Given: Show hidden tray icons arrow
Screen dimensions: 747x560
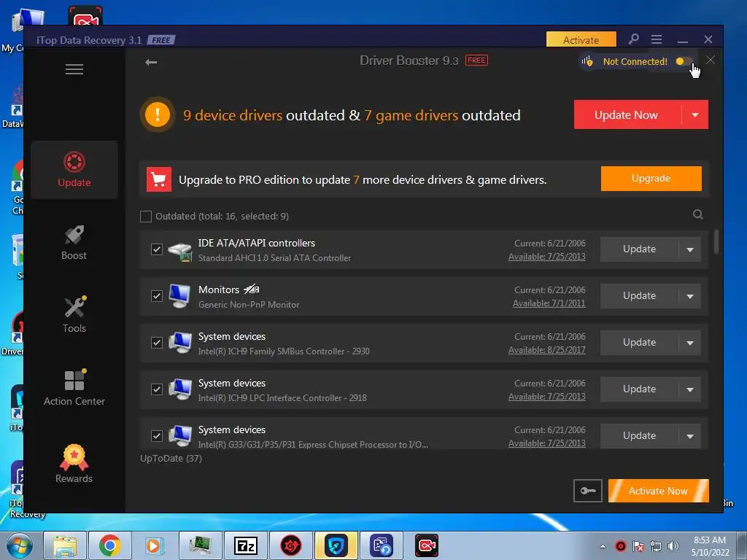Looking at the screenshot, I should point(603,546).
